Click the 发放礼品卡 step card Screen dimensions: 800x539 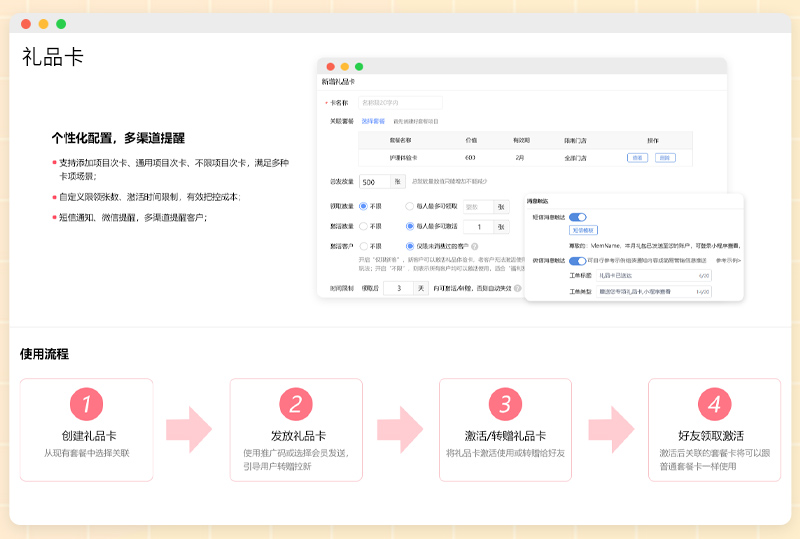[296, 430]
